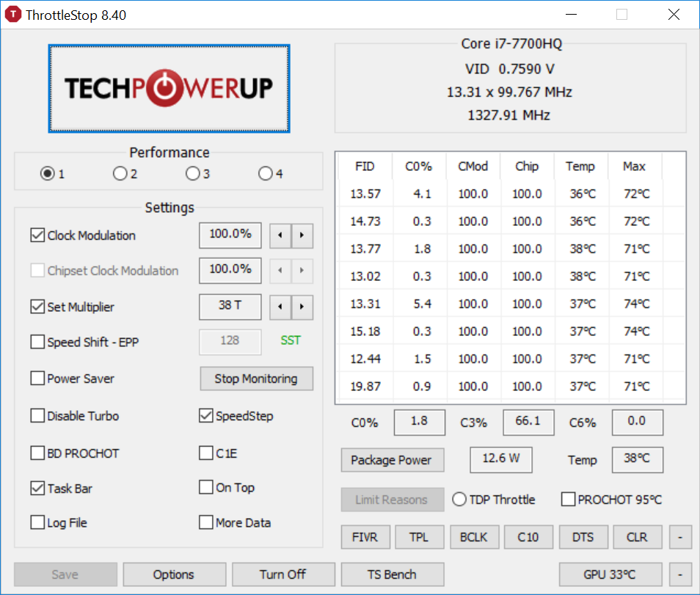Click the green SST indicator
This screenshot has height=595, width=700.
tap(291, 340)
